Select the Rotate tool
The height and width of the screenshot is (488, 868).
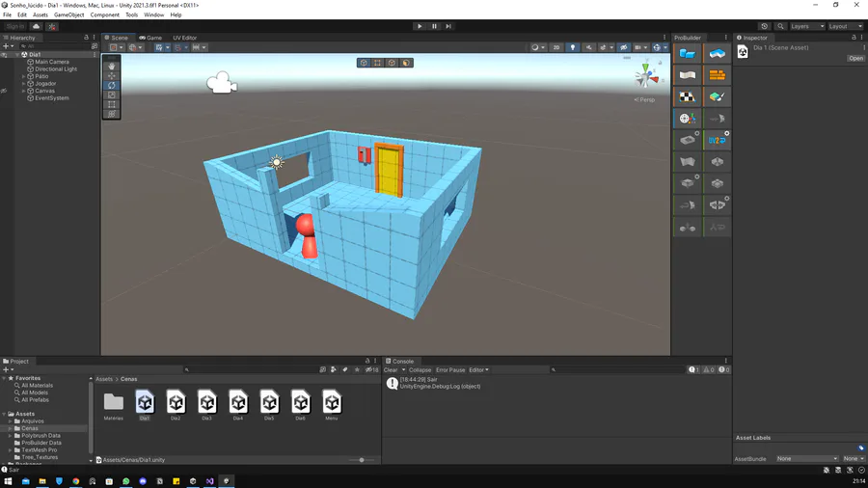pos(112,85)
